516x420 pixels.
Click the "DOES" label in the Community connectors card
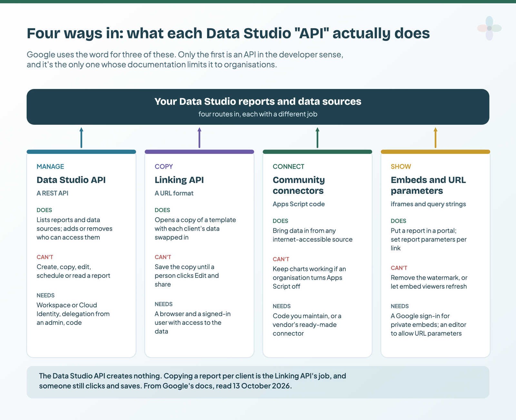(280, 221)
